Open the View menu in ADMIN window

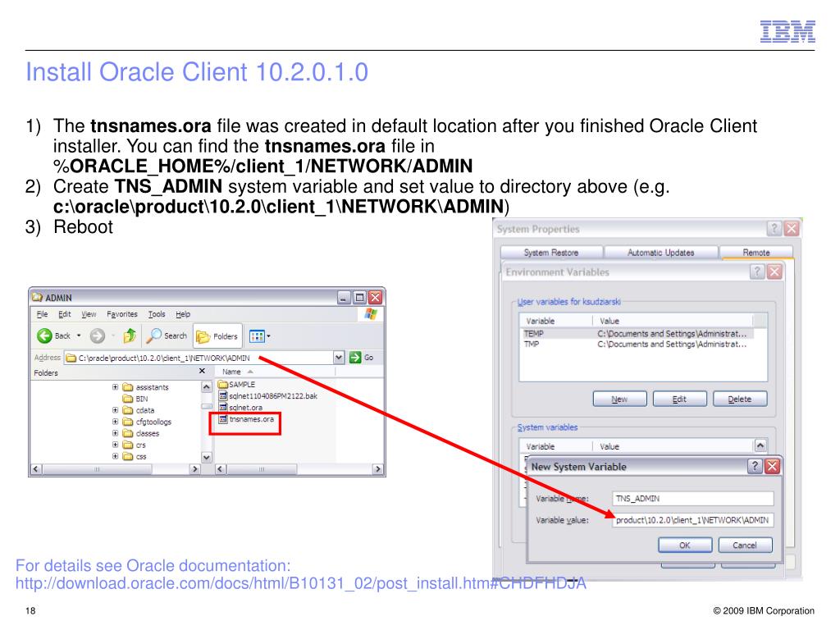[89, 314]
